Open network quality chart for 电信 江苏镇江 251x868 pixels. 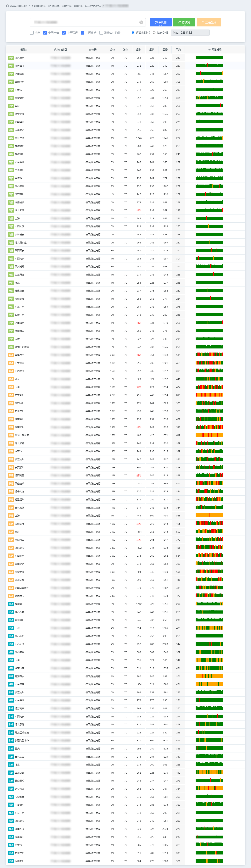coord(209,66)
